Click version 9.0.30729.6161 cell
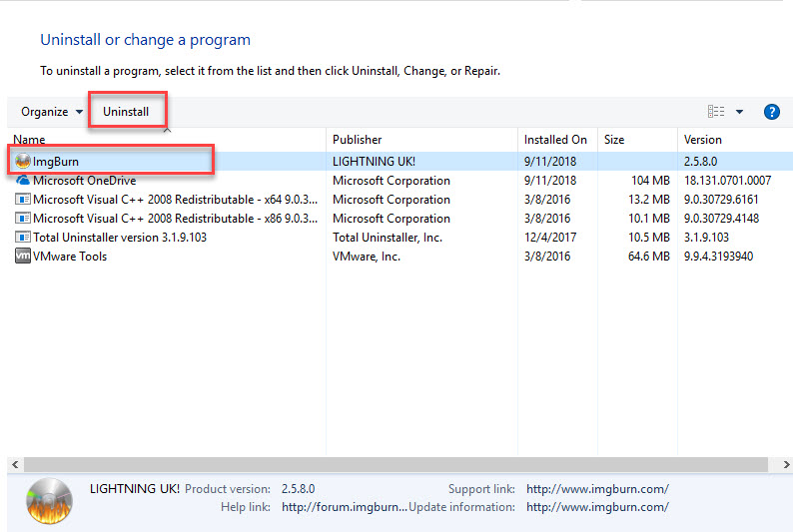This screenshot has width=793, height=532. point(721,200)
